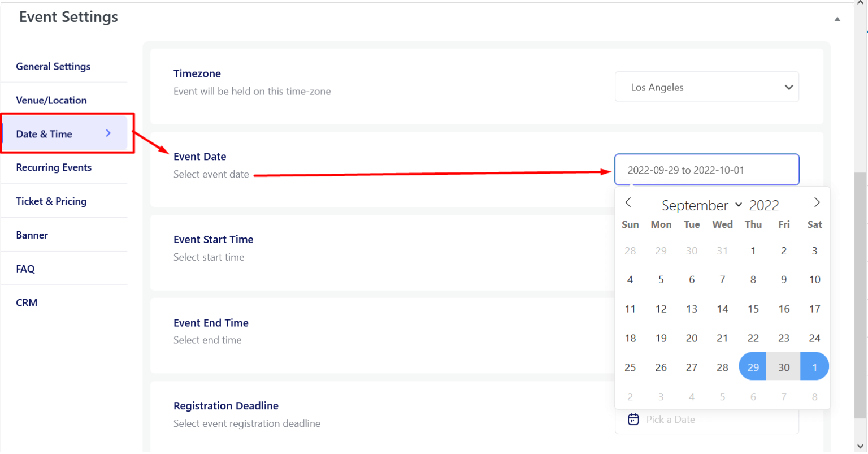The image size is (868, 454).
Task: Click the highlighted date 29 in calendar
Action: (752, 366)
